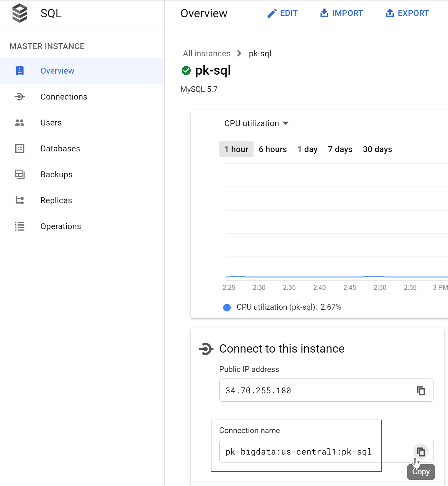Viewport: 448px width, 486px height.
Task: Open the Databases section
Action: 82,149
